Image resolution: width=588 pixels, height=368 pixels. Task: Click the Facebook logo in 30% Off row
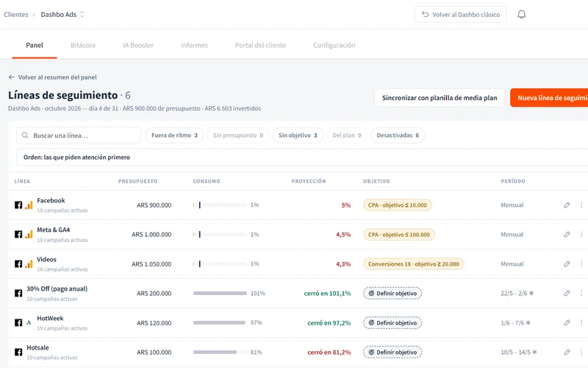(x=18, y=293)
